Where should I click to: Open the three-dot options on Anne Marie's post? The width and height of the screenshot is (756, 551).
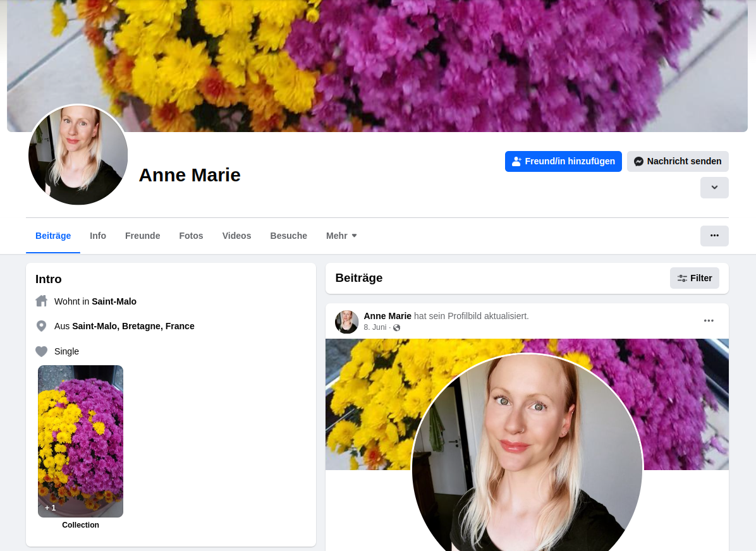click(x=708, y=320)
